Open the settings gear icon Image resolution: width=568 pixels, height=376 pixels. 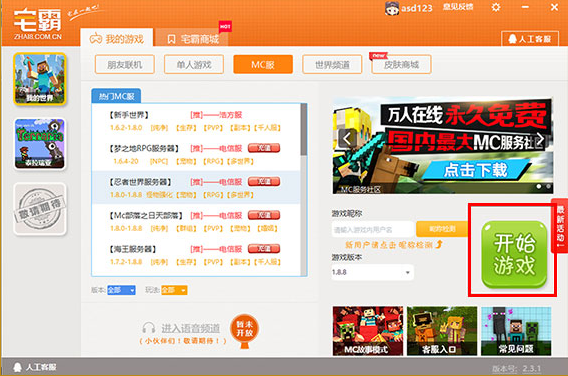(x=496, y=7)
